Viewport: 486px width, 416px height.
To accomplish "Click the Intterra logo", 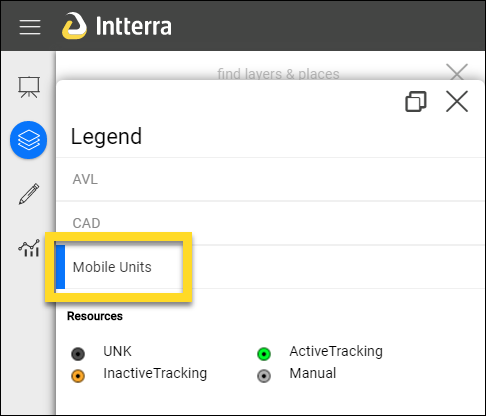I will 117,26.
